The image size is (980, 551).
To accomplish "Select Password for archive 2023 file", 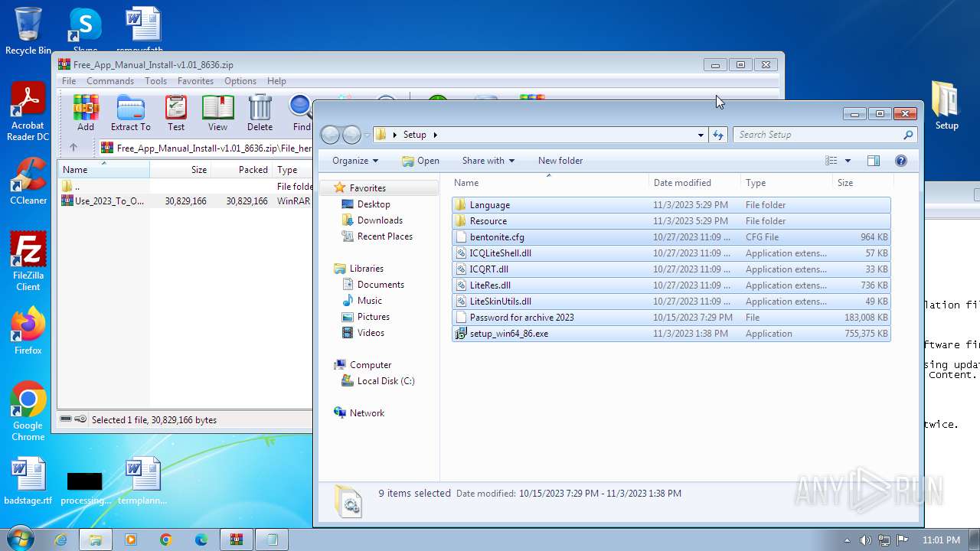I will click(x=671, y=318).
